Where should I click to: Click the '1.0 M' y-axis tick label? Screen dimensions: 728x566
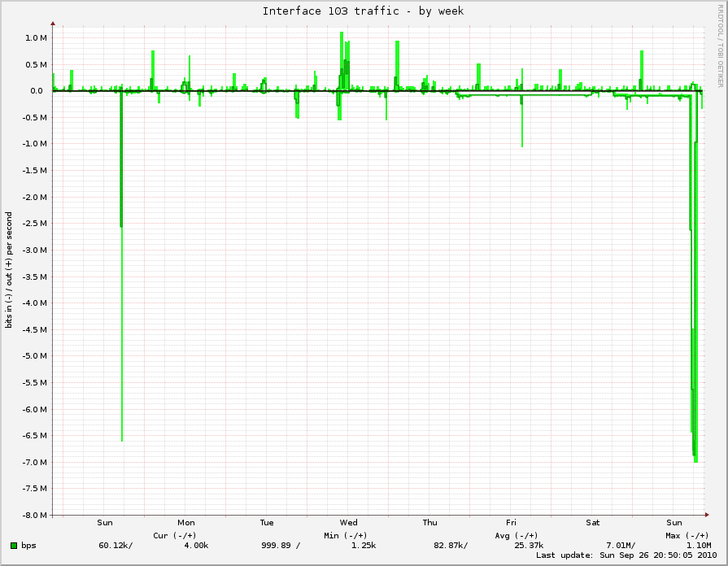point(37,38)
